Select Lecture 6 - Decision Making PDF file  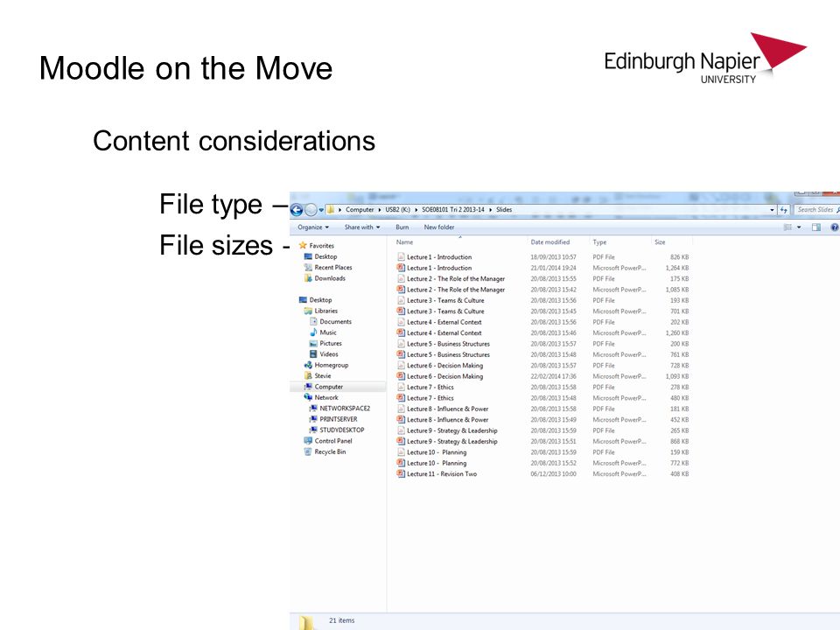tap(444, 366)
